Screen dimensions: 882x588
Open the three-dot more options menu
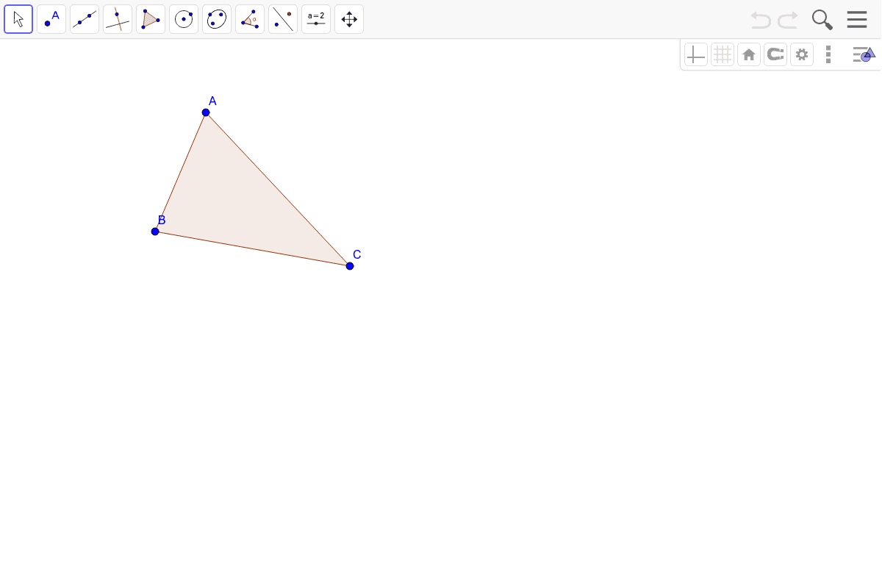coord(828,54)
